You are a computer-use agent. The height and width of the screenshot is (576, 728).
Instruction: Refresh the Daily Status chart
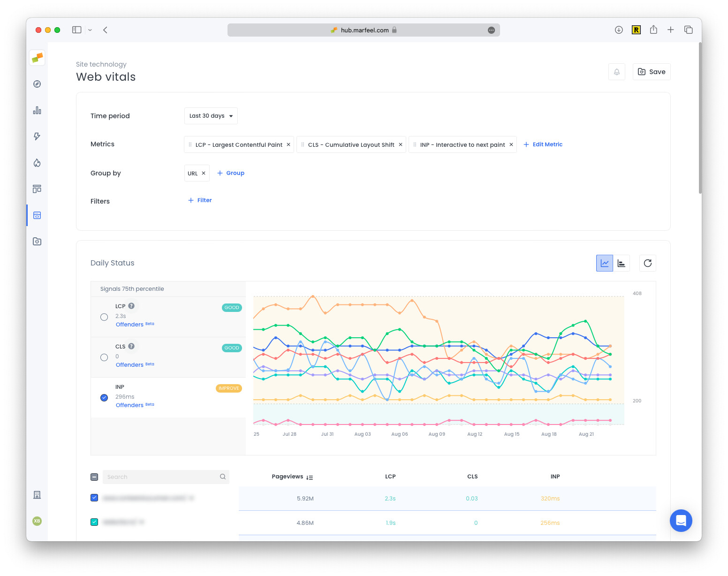coord(648,263)
